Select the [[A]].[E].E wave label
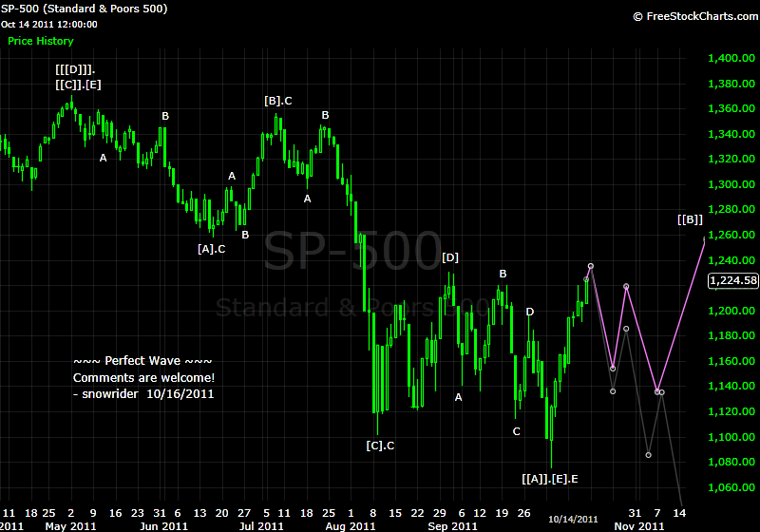Viewport: 760px width, 532px height. [x=550, y=479]
